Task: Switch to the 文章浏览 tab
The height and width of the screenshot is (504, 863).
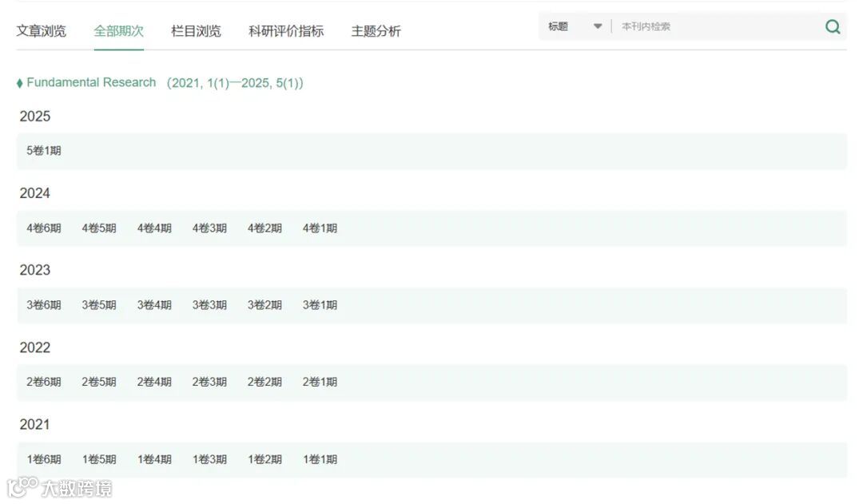Action: point(42,31)
